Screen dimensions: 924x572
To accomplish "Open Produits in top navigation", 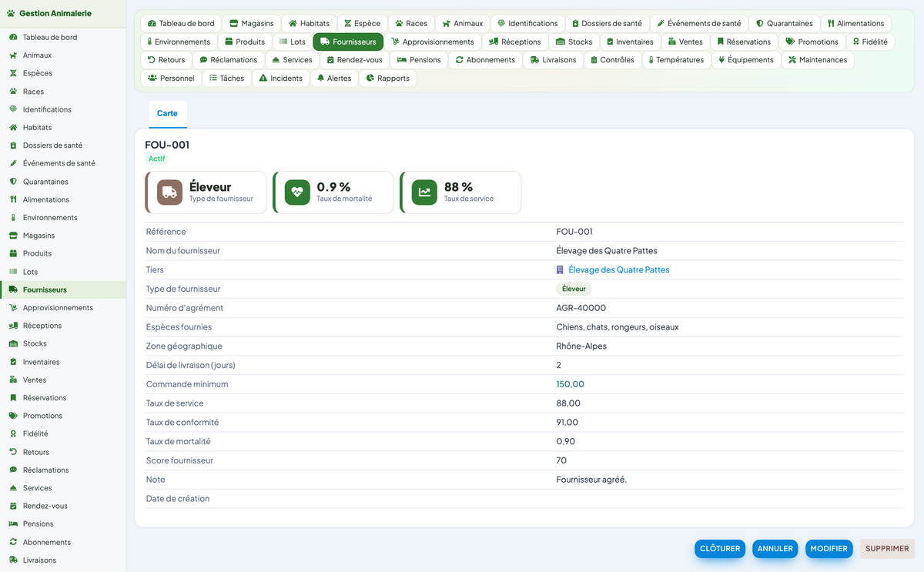I will pyautogui.click(x=244, y=42).
